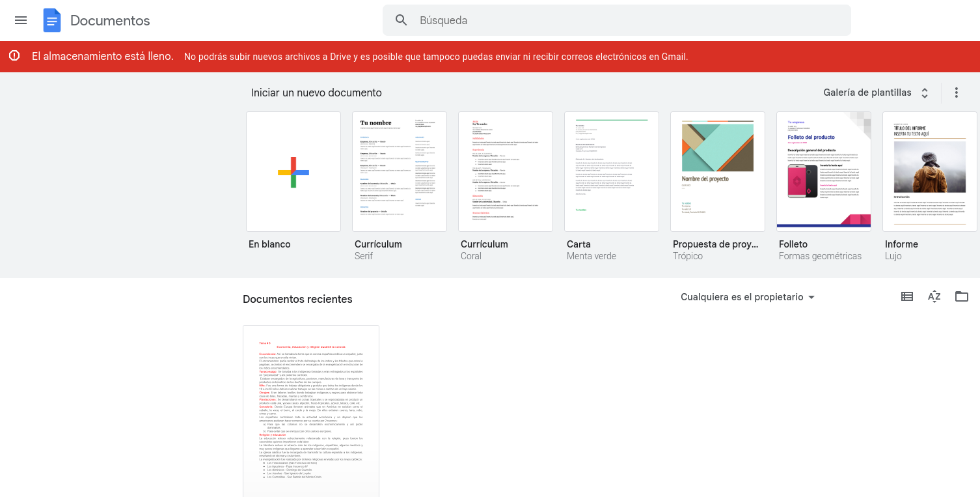Sort documents using the AZ sort icon
Screen dimensions: 980x497
(934, 296)
